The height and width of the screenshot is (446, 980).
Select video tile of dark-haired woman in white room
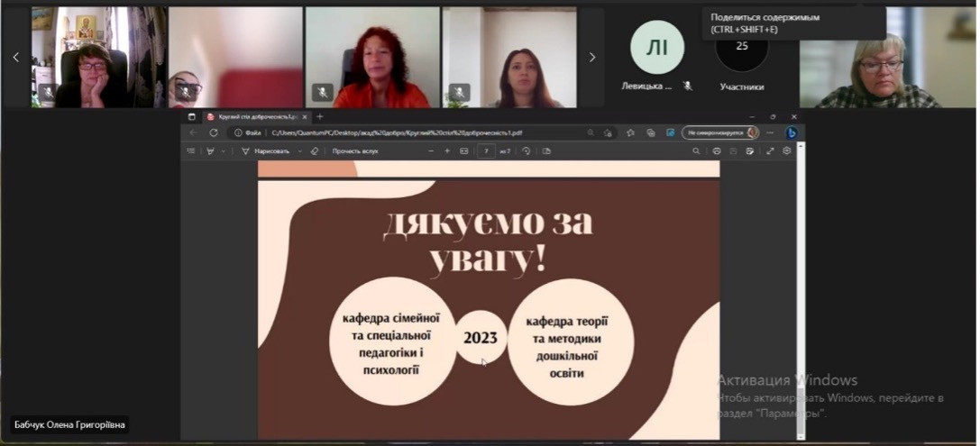[509, 58]
